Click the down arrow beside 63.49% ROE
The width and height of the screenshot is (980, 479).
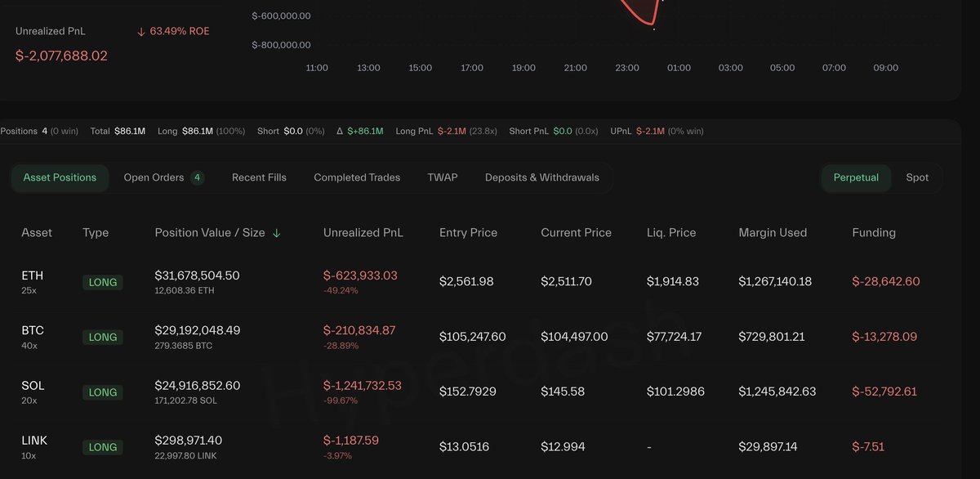pyautogui.click(x=141, y=32)
